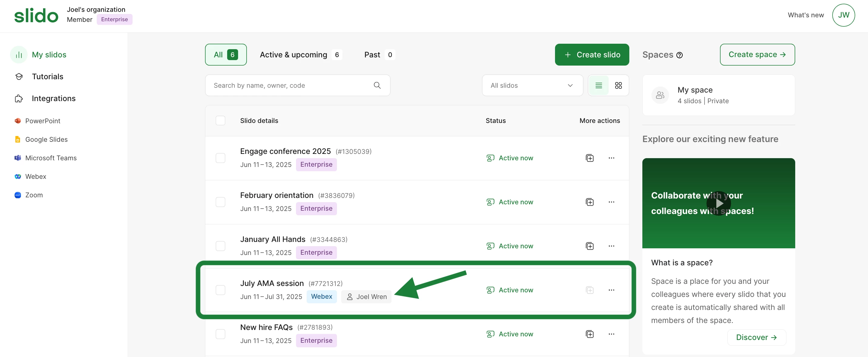Duplicate the Engage conference 2025 slido
This screenshot has height=357, width=868.
click(590, 158)
